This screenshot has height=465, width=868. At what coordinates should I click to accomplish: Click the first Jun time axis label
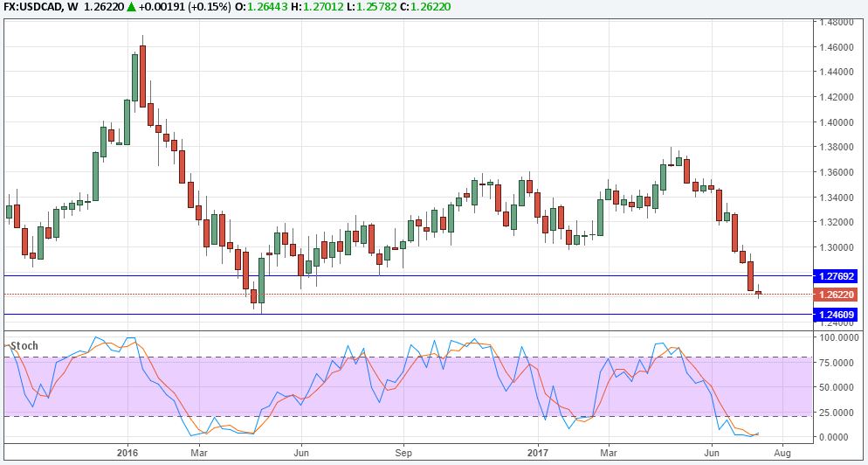point(301,452)
